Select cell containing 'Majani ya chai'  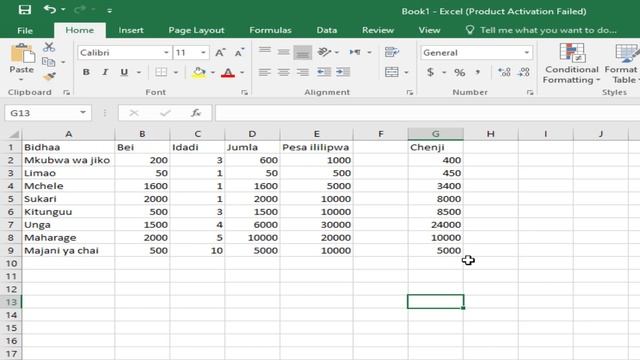tap(68, 250)
